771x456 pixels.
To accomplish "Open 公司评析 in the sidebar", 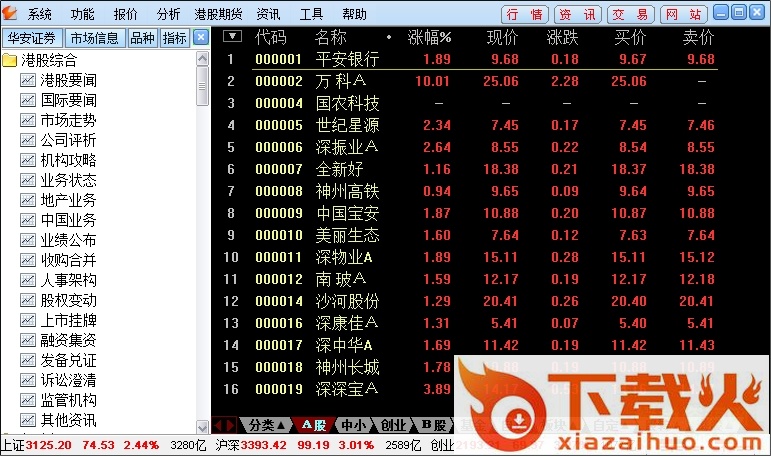I will pos(67,140).
